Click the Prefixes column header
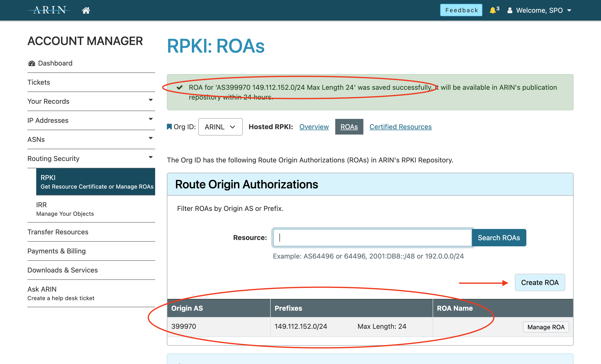 [x=352, y=308]
